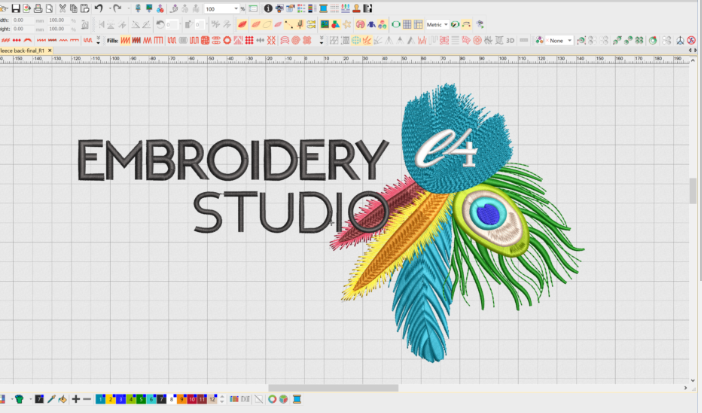Select white color swatch 8
The width and height of the screenshot is (702, 413).
pos(172,399)
